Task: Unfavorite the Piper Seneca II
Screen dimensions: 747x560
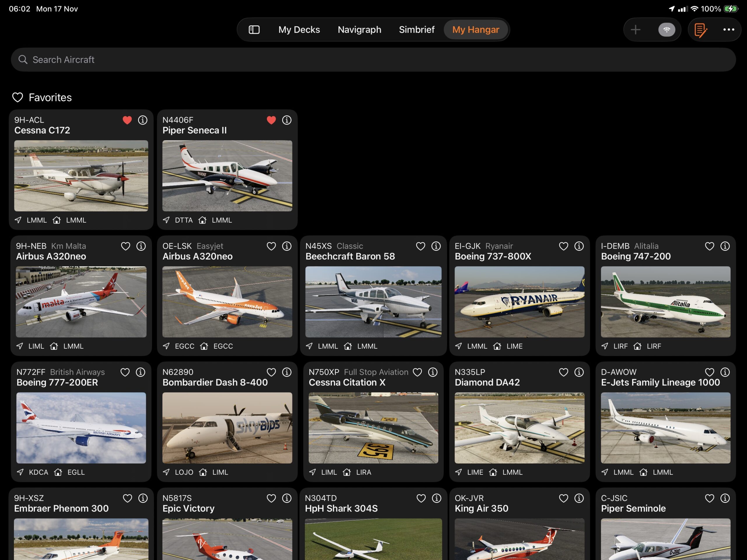Action: pyautogui.click(x=271, y=120)
